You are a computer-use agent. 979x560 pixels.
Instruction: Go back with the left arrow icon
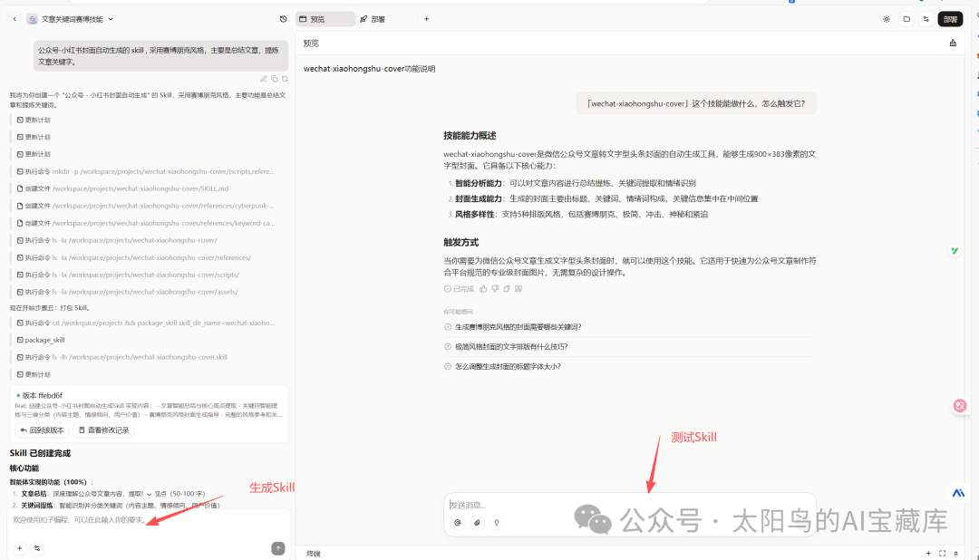pos(15,19)
